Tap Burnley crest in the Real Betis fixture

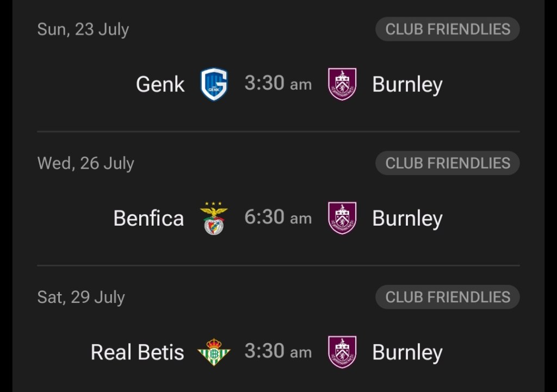coord(342,352)
